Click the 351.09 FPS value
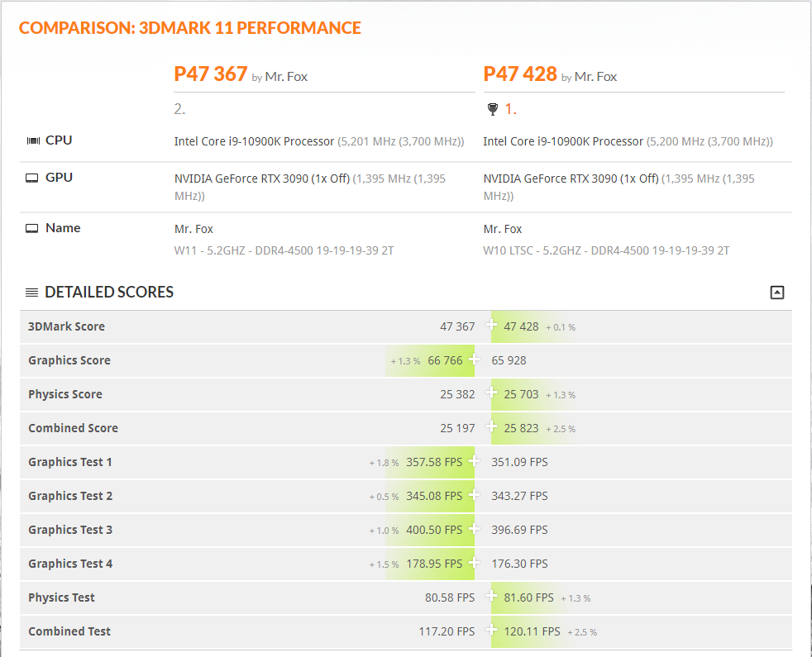Image resolution: width=812 pixels, height=657 pixels. click(x=519, y=462)
